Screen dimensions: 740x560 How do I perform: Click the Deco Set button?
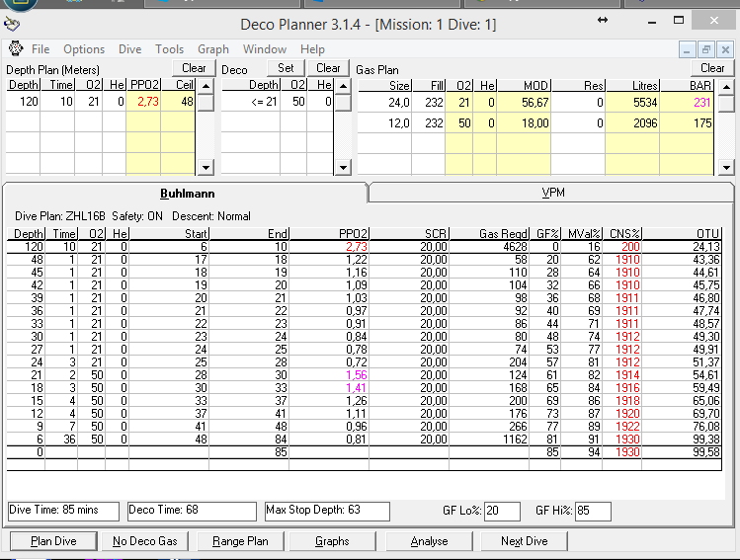[x=286, y=68]
